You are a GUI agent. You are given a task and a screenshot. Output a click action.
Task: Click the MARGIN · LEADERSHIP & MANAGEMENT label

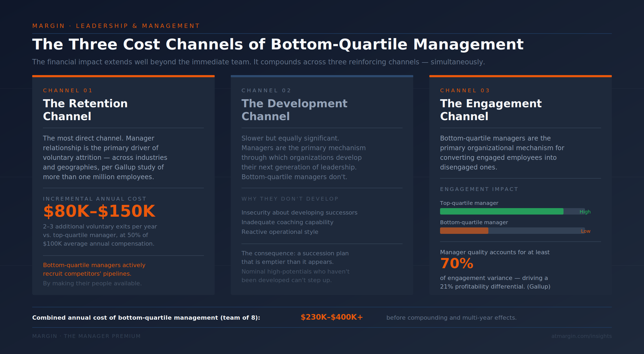pyautogui.click(x=115, y=26)
